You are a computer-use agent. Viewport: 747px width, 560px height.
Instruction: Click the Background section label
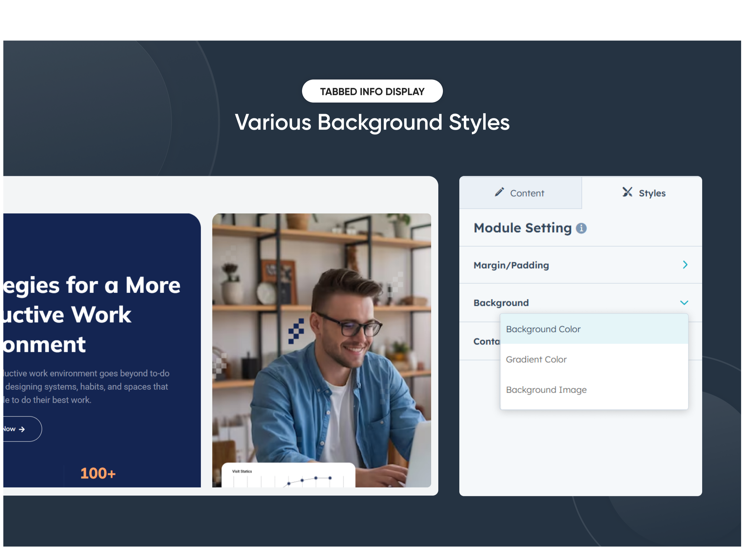point(501,303)
